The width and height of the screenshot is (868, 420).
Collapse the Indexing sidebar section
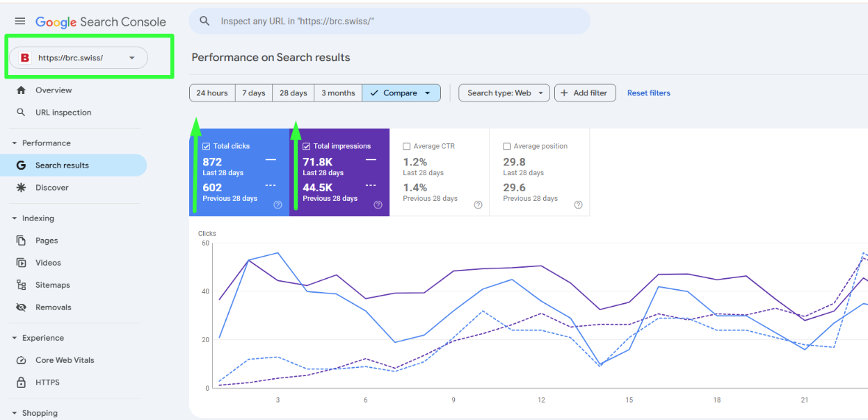coord(15,218)
